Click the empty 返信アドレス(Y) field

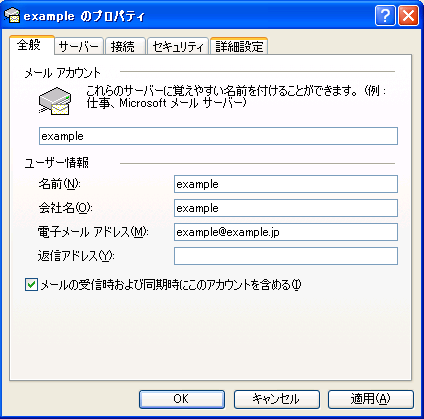pyautogui.click(x=286, y=256)
